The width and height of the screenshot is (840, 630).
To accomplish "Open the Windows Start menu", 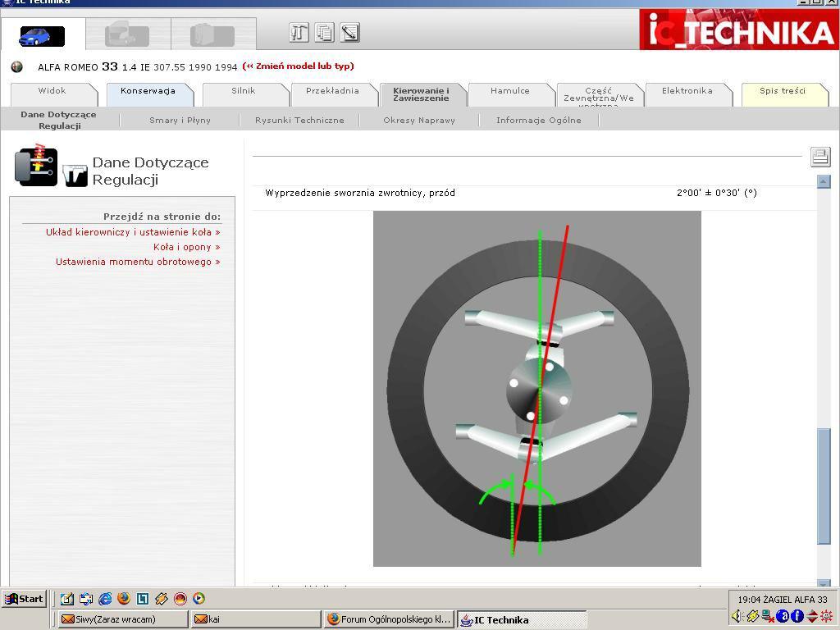I will point(24,598).
